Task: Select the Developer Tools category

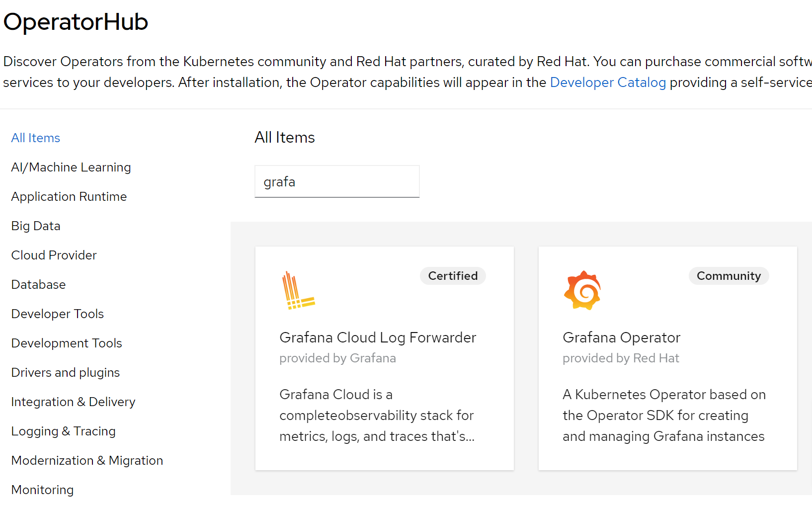Action: pos(58,314)
